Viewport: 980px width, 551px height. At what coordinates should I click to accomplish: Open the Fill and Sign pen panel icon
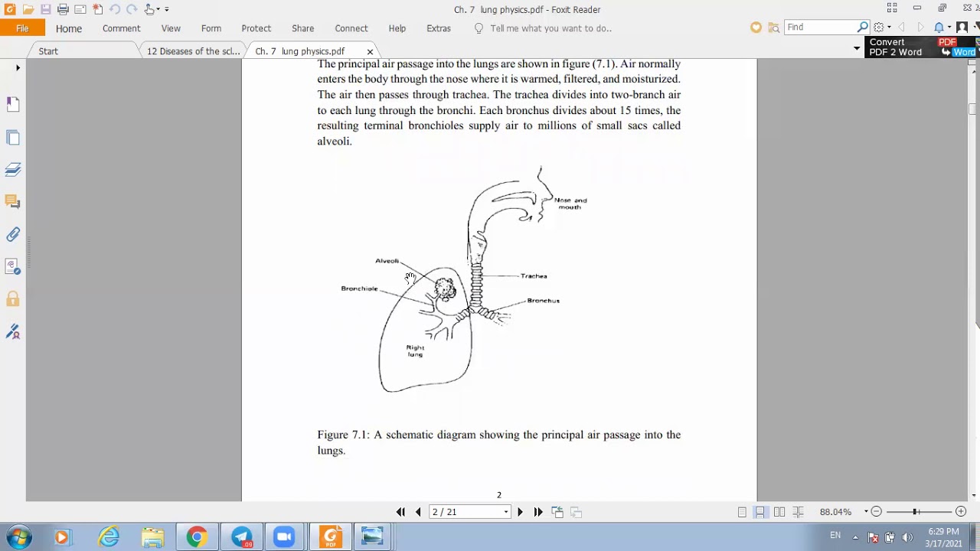coord(13,332)
